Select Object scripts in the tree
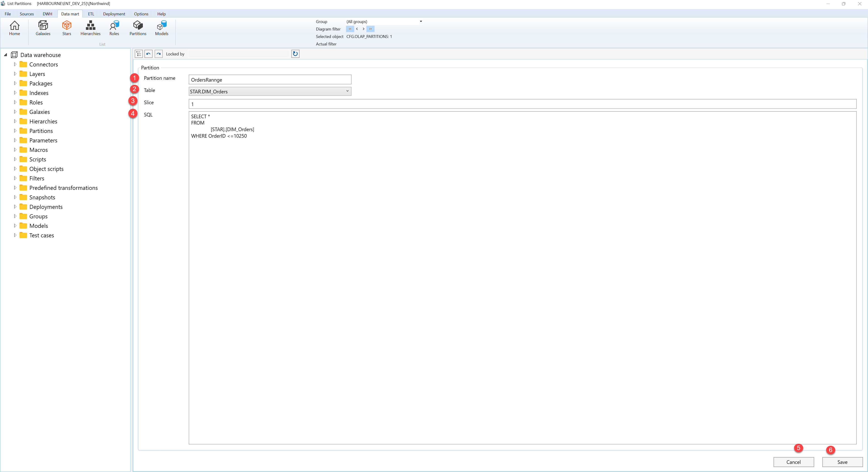Image resolution: width=868 pixels, height=472 pixels. (x=47, y=169)
